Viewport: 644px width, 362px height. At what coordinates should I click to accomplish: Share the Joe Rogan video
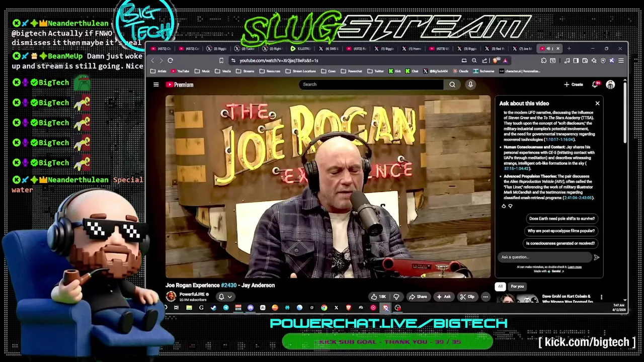tap(418, 297)
